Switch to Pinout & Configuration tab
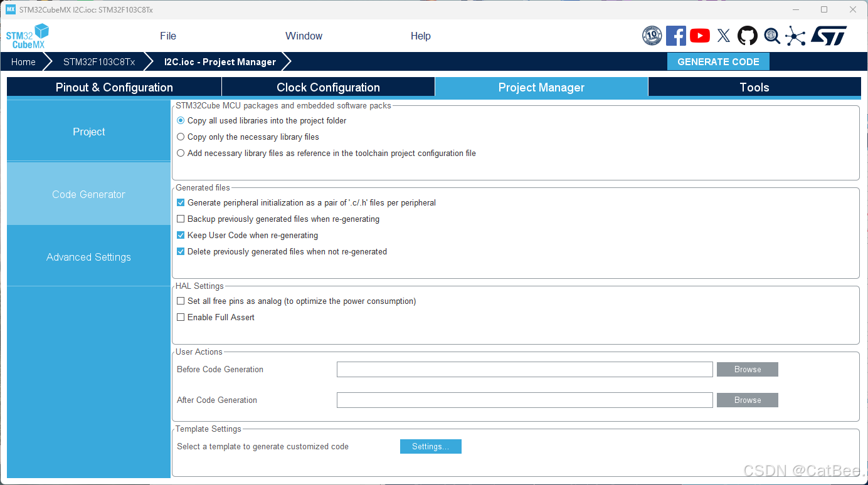 pos(114,87)
